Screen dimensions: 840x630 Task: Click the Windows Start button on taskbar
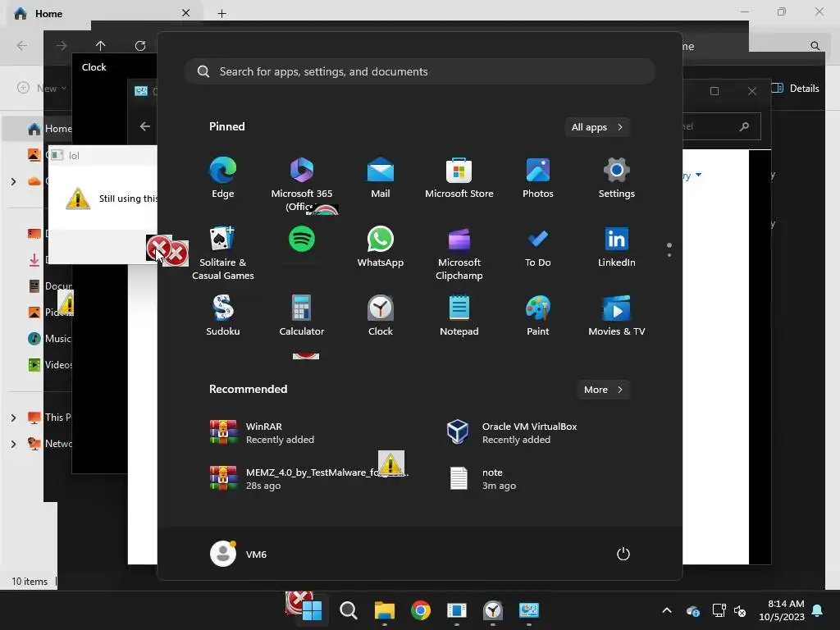pos(312,610)
